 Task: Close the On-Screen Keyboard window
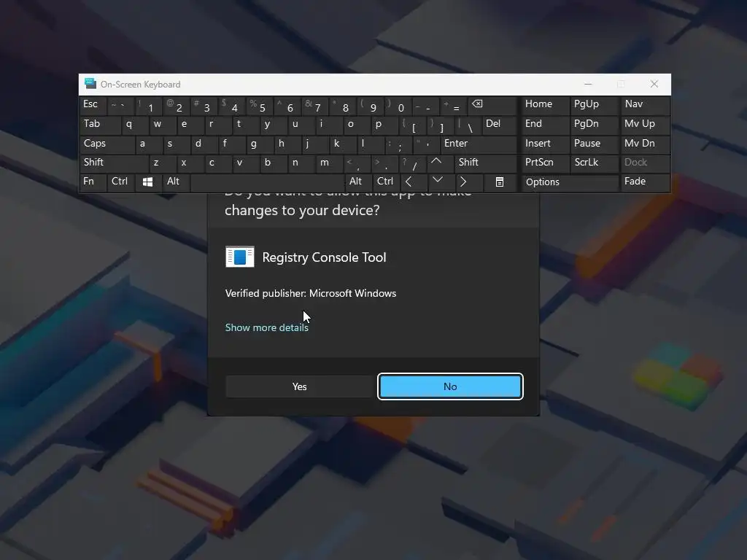coord(654,85)
